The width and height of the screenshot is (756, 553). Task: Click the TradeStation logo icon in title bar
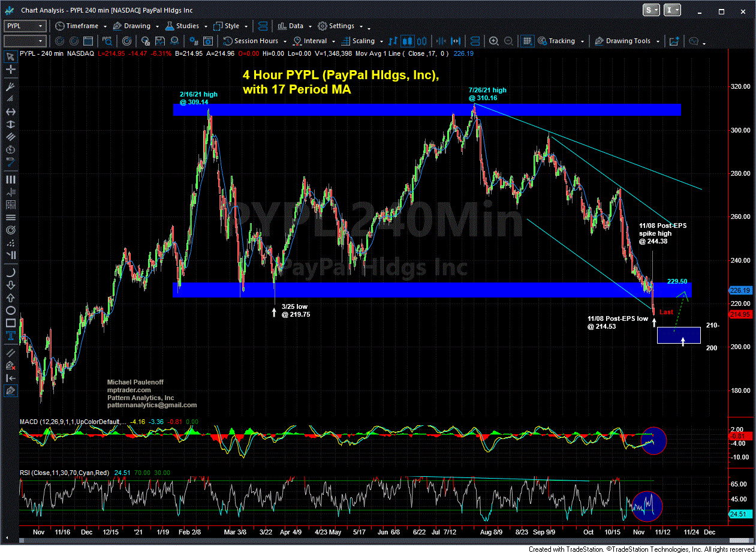click(9, 10)
